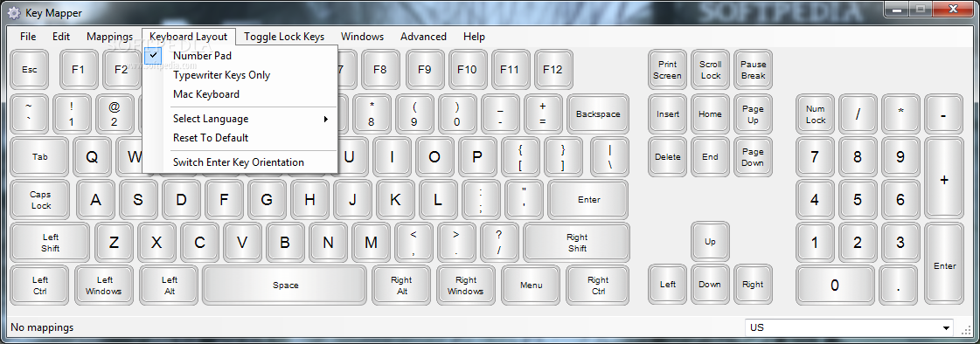Screen dimensions: 980x344
Task: Click the Left arrow key
Action: (x=668, y=284)
